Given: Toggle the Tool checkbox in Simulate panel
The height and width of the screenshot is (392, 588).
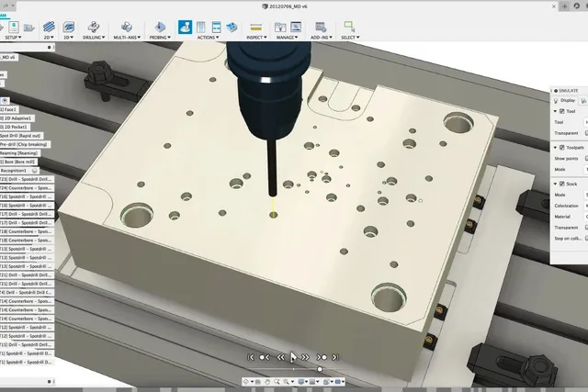Looking at the screenshot, I should [x=562, y=111].
